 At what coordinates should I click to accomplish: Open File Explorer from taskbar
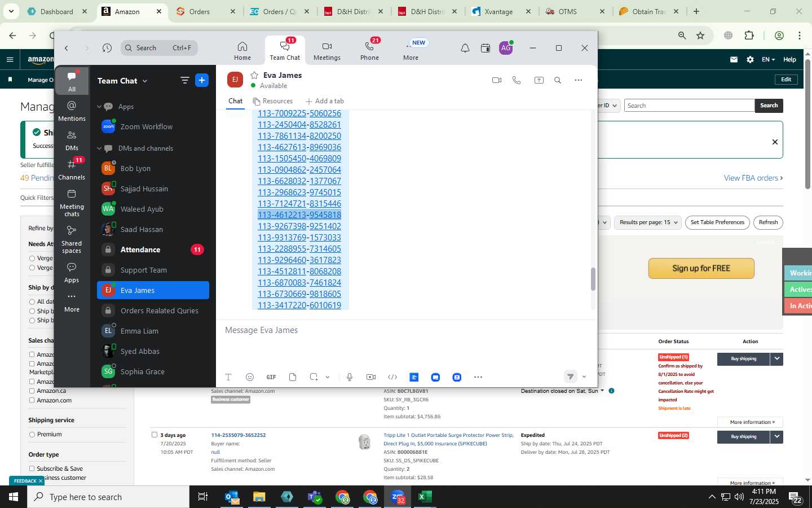(x=259, y=497)
